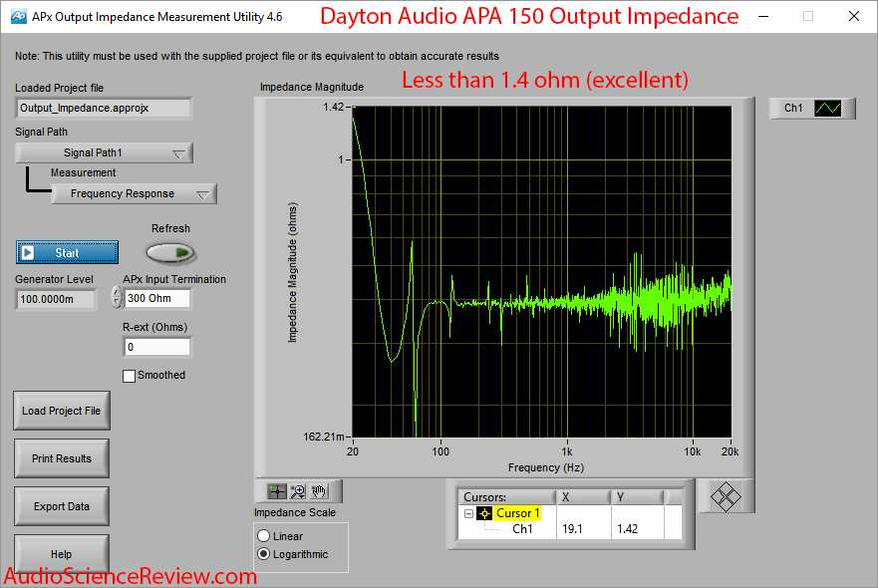Click the Ch1 legend label

click(x=793, y=108)
